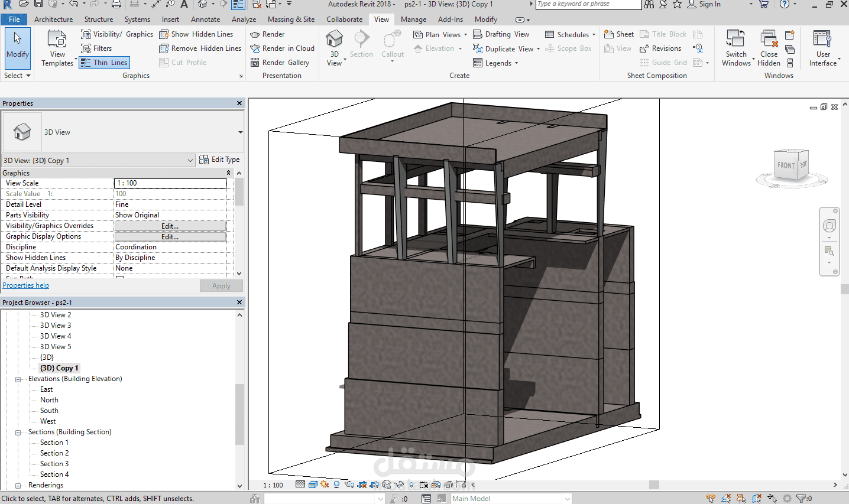Click Switch Windows icon
This screenshot has width=849, height=504.
pos(735,39)
